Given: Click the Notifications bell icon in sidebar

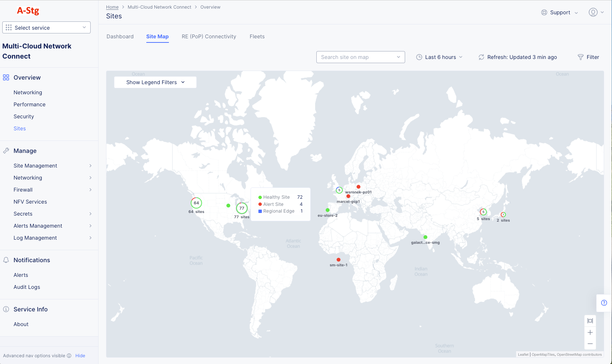Looking at the screenshot, I should point(6,260).
